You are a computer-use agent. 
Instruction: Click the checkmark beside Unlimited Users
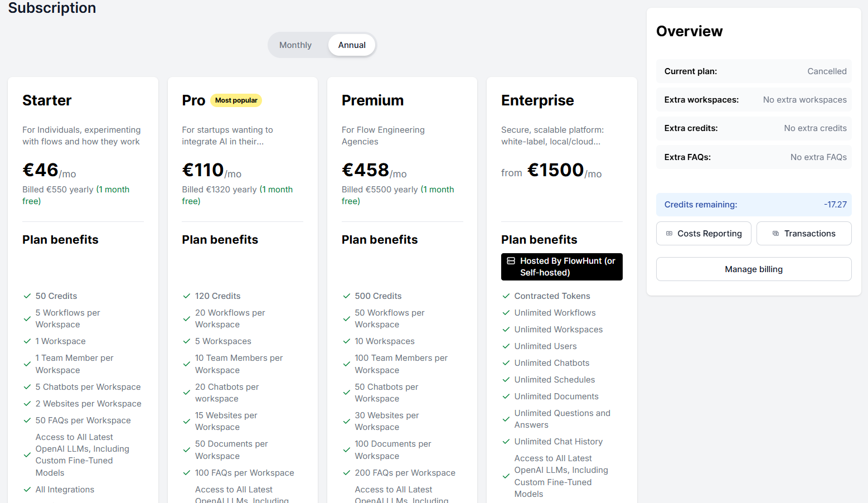[x=506, y=346]
